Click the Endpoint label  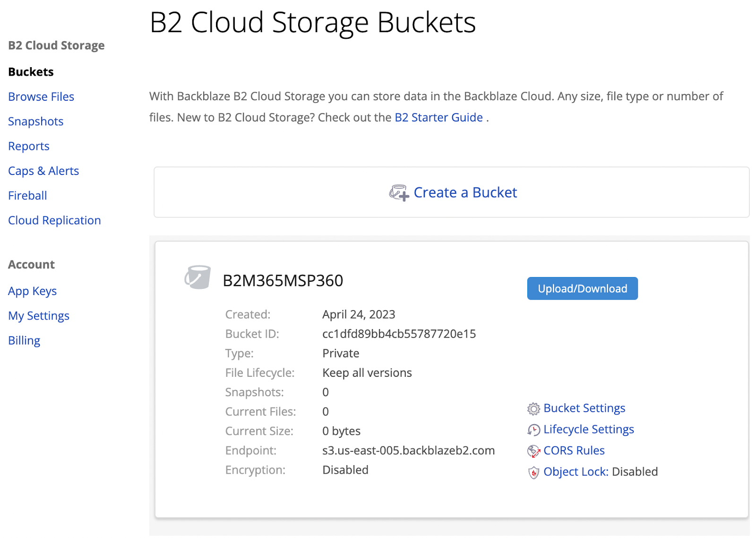coord(251,451)
